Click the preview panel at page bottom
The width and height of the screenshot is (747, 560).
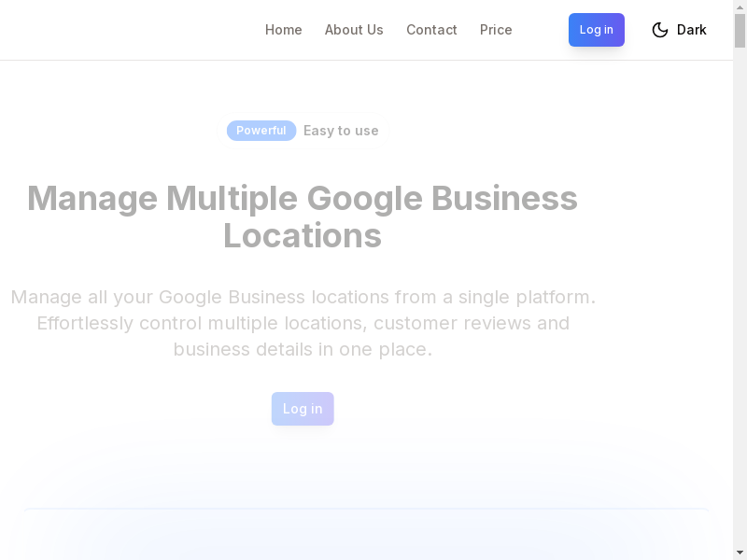coord(366,536)
